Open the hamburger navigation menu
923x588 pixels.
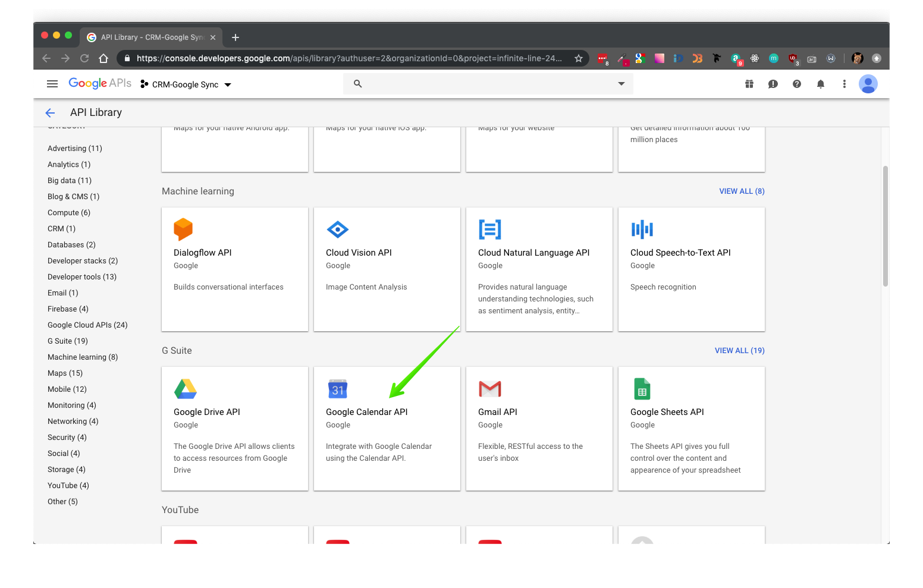[52, 84]
